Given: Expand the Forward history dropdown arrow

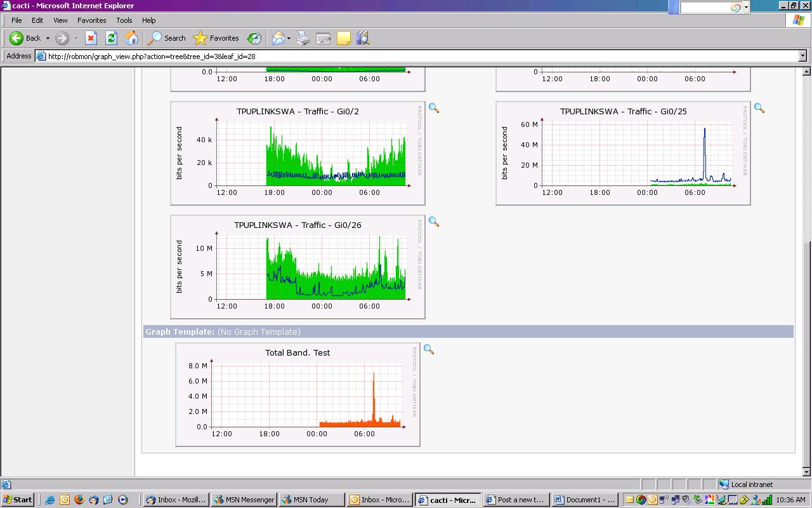Looking at the screenshot, I should [76, 38].
